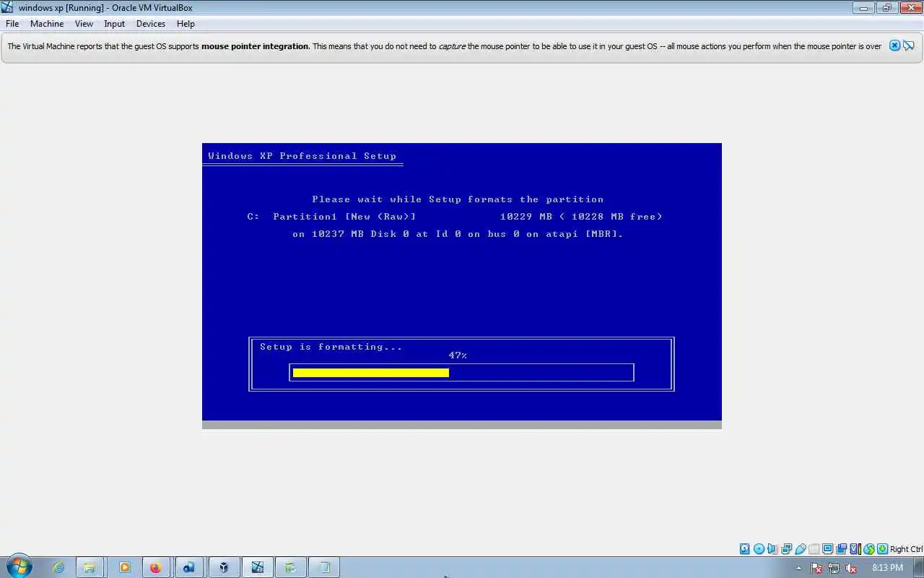Click the '10229 MB ( 10228 MB free)' text

(581, 217)
